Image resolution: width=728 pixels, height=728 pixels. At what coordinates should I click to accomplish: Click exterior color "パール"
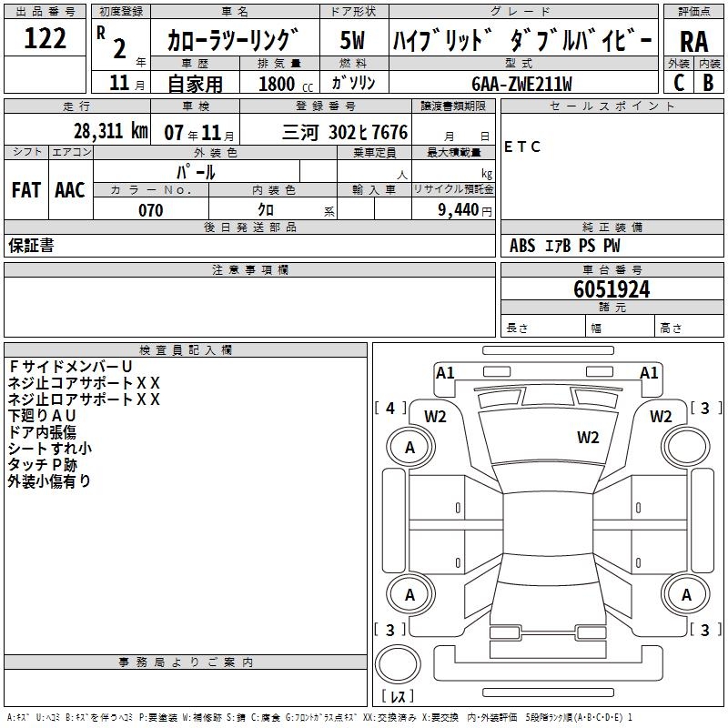196,172
